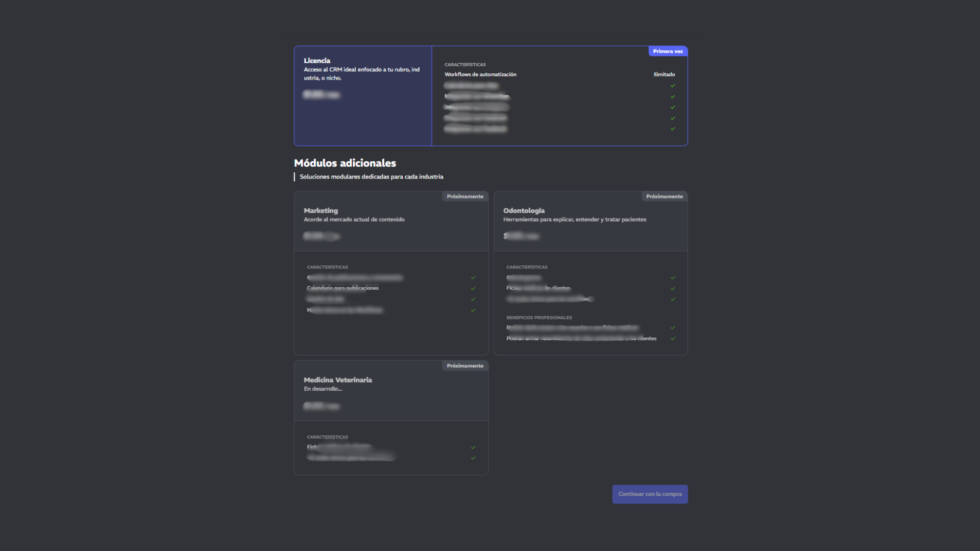The width and height of the screenshot is (980, 551).
Task: Click the Workflows de automatización feature
Action: [x=480, y=74]
